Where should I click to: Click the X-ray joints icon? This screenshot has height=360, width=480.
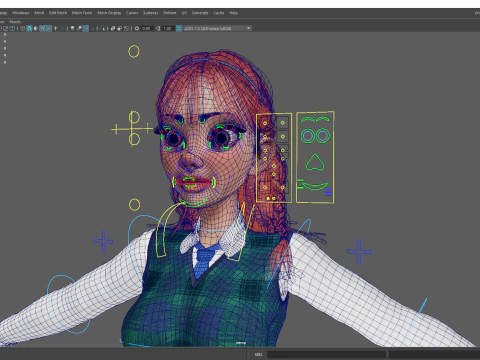pyautogui.click(x=126, y=28)
